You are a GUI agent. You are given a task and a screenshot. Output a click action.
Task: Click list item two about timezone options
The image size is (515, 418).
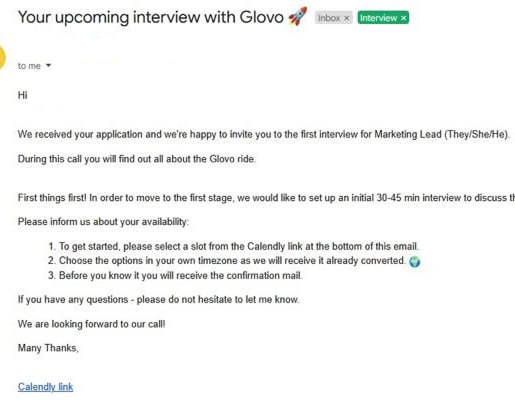point(227,261)
